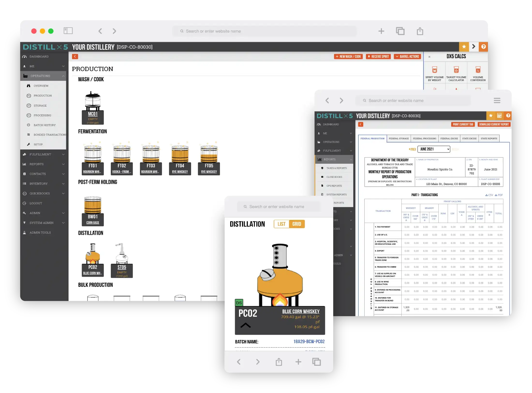Viewport: 532px width, 393px height.
Task: Click the Download Current Report button
Action: tap(494, 124)
